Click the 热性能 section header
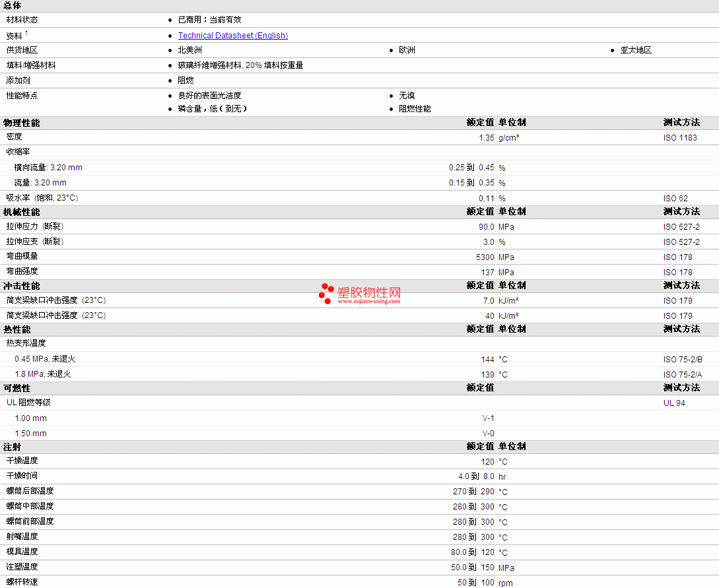This screenshot has height=588, width=719. point(17,329)
